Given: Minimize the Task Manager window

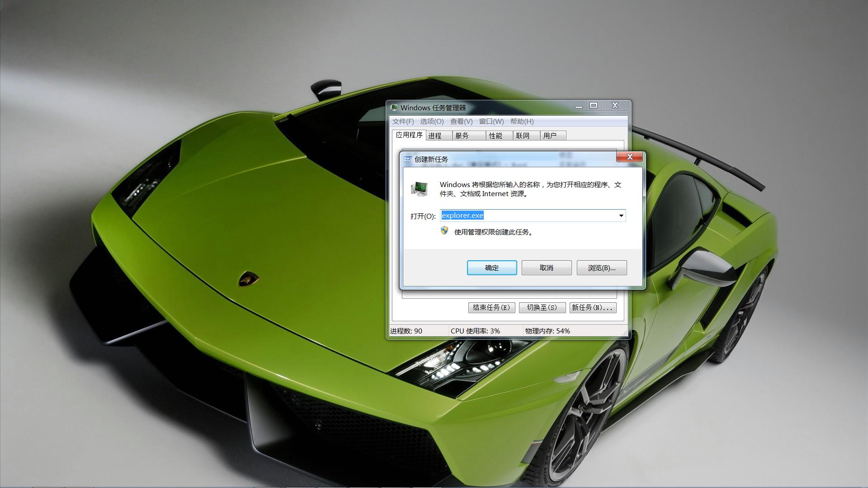Looking at the screenshot, I should (579, 105).
